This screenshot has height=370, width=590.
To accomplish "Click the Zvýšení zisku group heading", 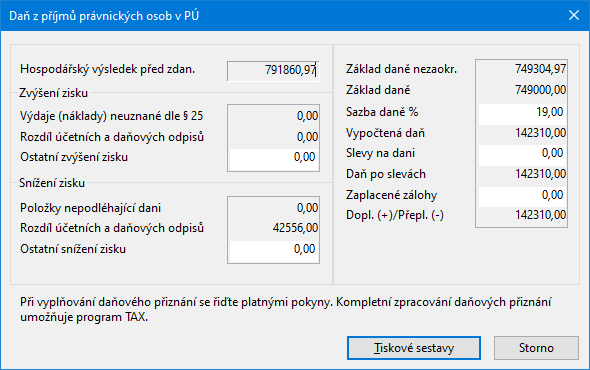I will tap(53, 93).
